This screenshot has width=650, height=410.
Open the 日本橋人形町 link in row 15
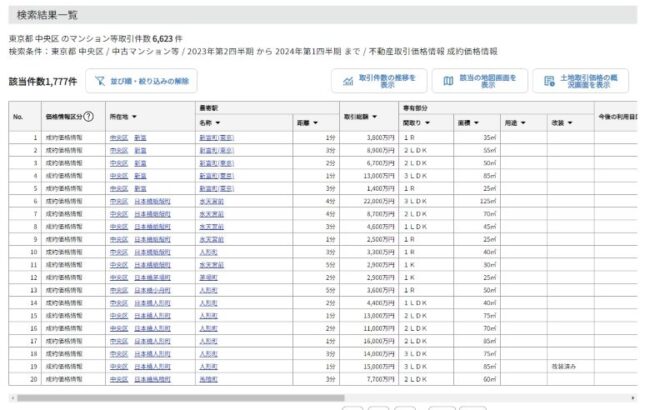pyautogui.click(x=152, y=316)
